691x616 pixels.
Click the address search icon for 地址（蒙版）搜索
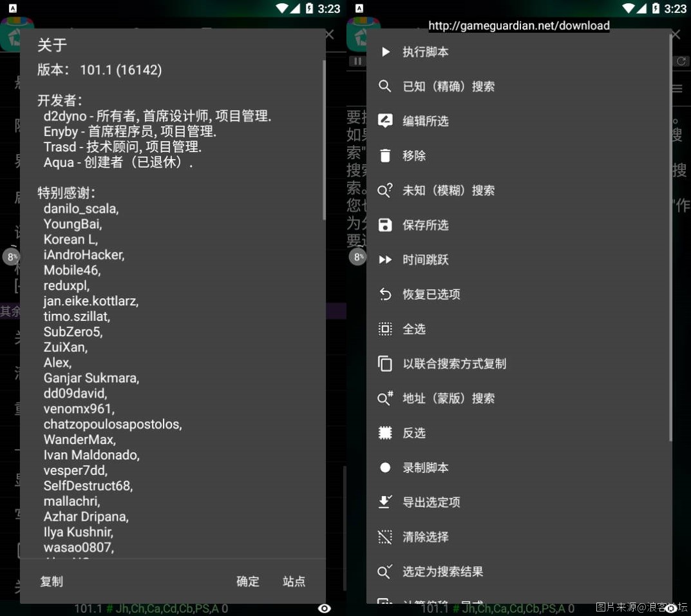(385, 398)
